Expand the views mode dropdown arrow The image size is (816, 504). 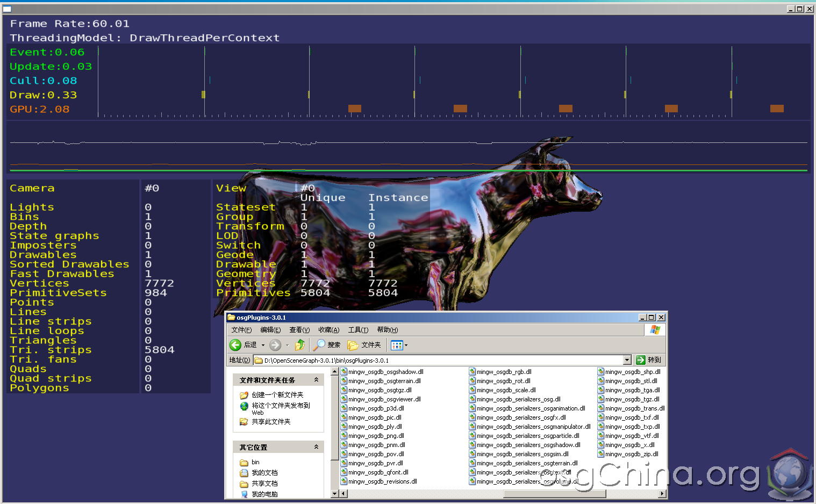click(406, 345)
